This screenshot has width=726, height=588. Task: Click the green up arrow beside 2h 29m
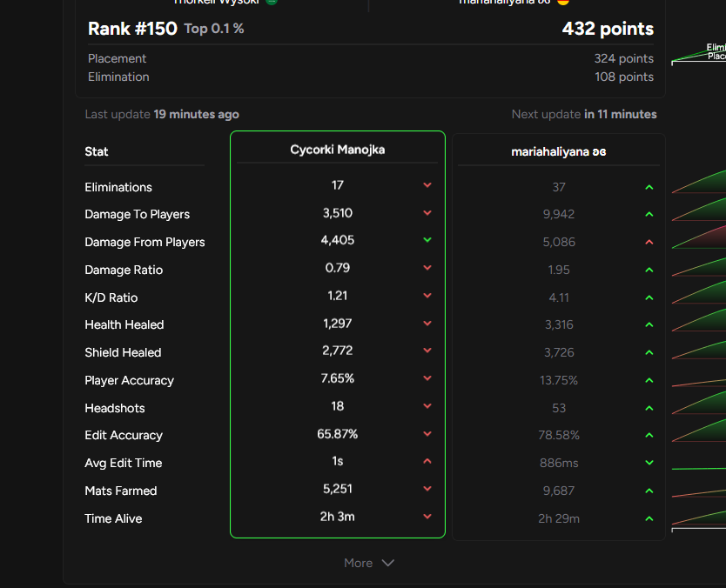coord(649,518)
